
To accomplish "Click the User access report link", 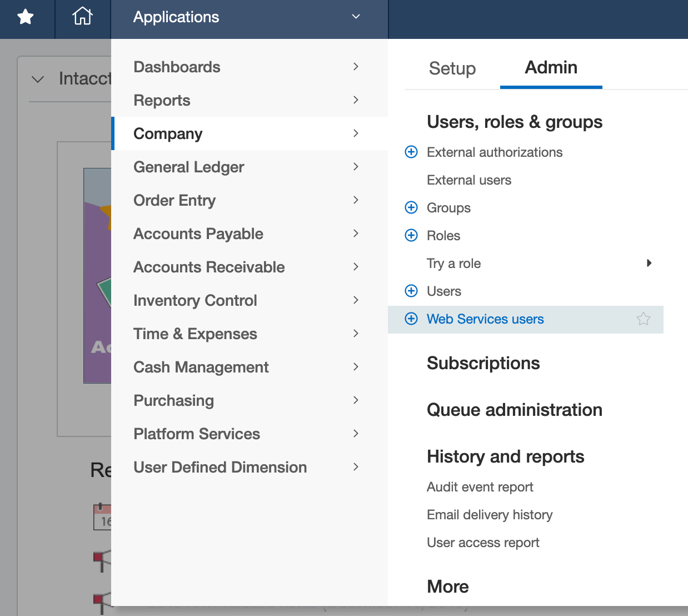I will pos(482,543).
